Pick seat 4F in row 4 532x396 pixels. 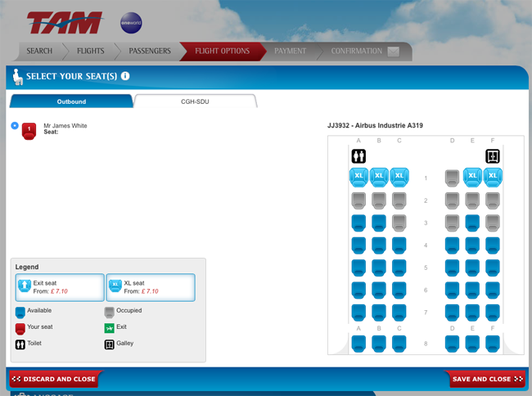pos(493,245)
